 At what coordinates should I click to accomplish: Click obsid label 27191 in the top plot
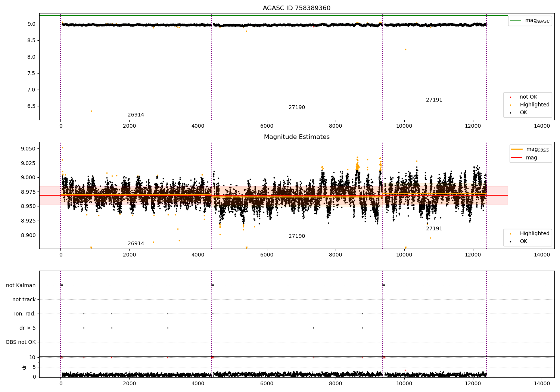[x=434, y=100]
